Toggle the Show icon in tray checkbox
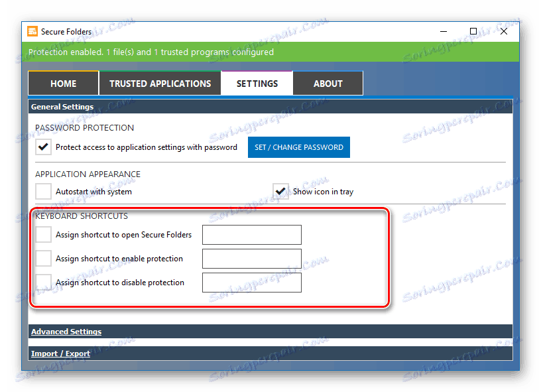Image resolution: width=541 pixels, height=392 pixels. 280,191
